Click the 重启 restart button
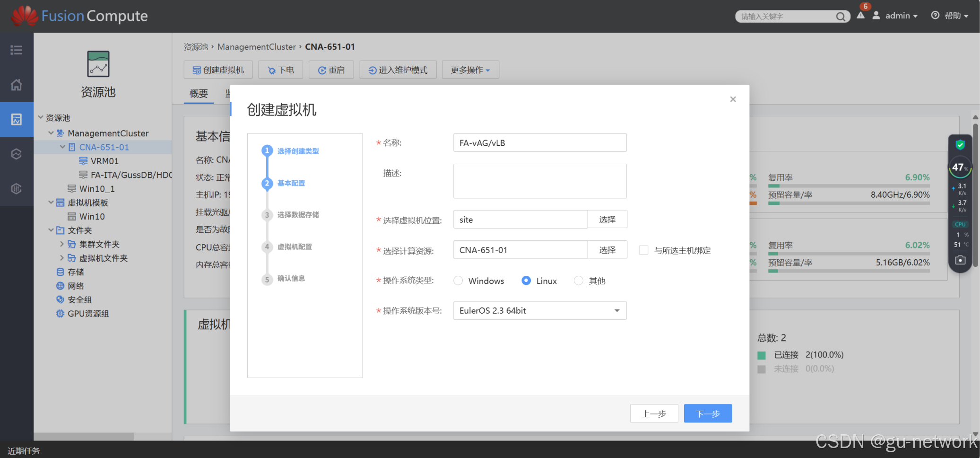The height and width of the screenshot is (458, 980). coord(331,70)
